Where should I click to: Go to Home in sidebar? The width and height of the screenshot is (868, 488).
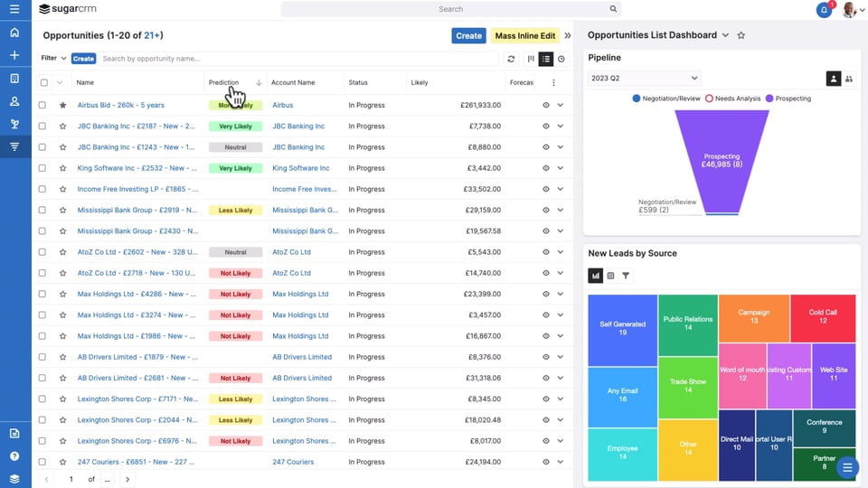coord(14,33)
